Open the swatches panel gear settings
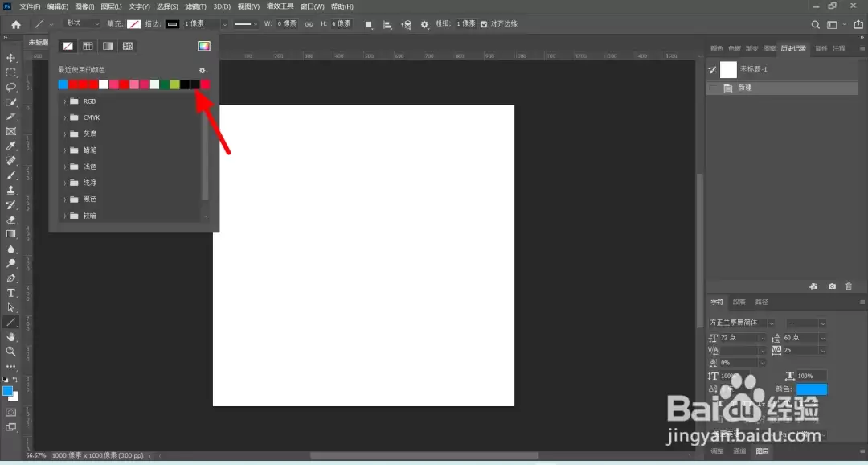 click(x=203, y=70)
